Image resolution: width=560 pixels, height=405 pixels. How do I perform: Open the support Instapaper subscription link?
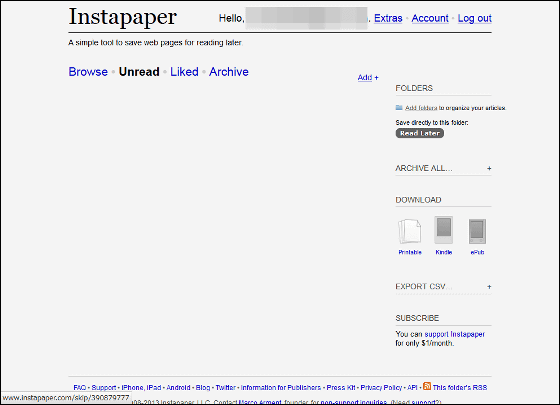click(x=454, y=334)
